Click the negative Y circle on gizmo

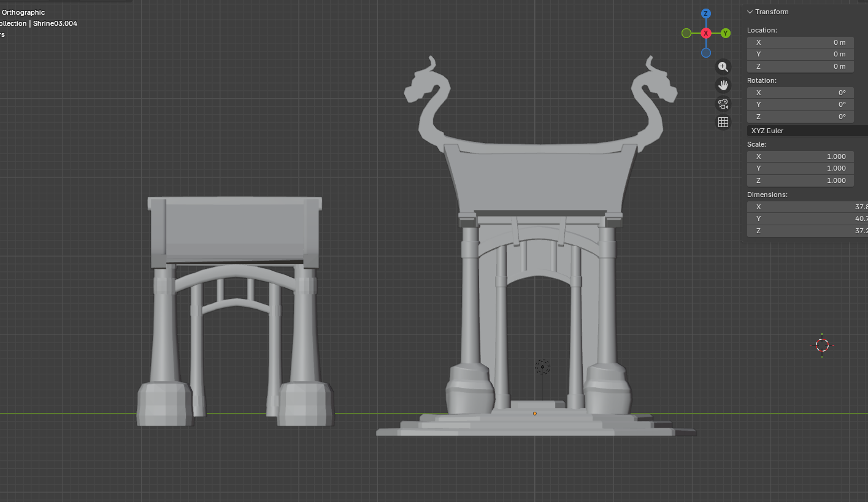pyautogui.click(x=686, y=33)
